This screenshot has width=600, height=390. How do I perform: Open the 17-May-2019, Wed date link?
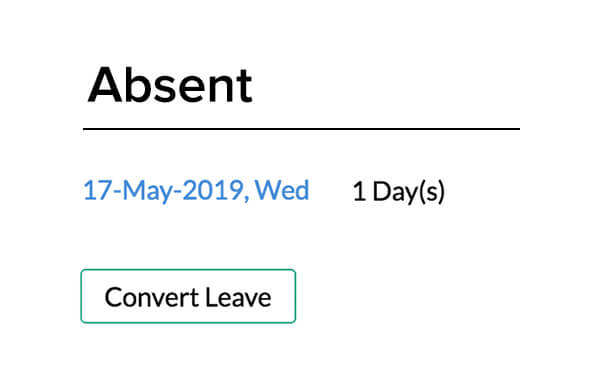tap(196, 190)
